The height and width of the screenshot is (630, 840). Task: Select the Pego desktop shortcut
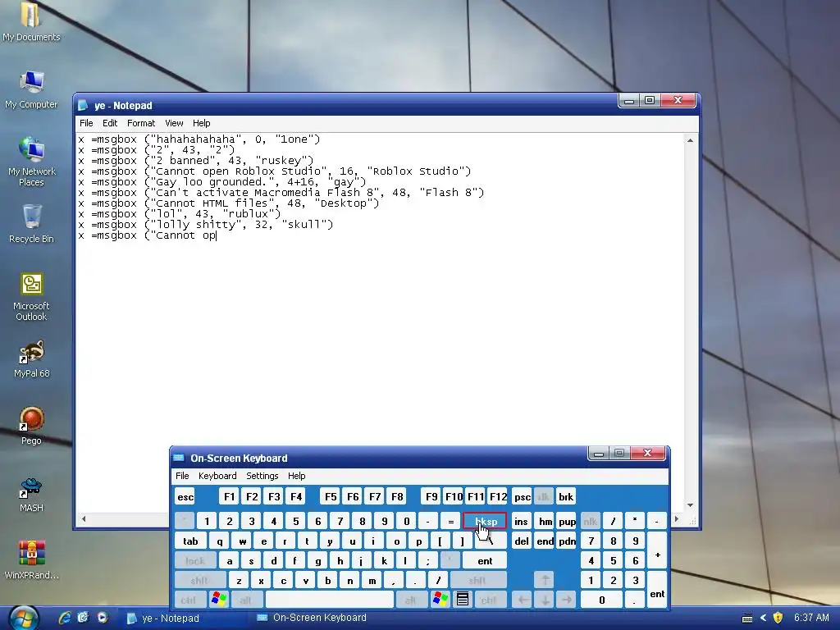31,426
